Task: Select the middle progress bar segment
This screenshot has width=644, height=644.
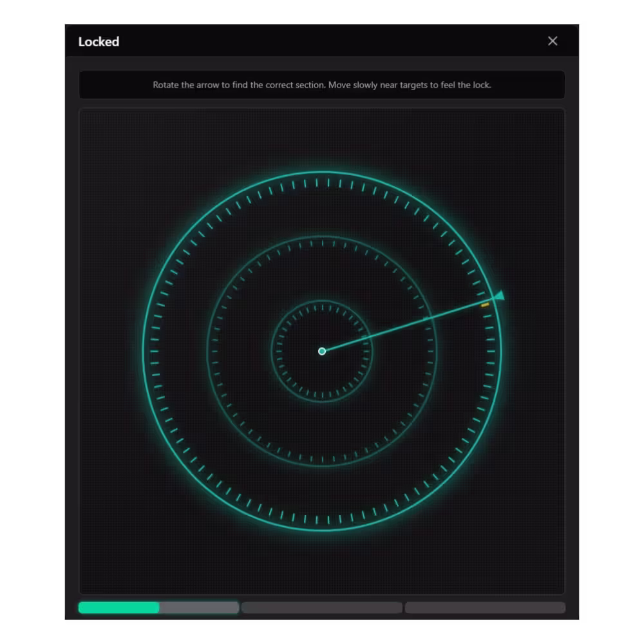Action: tap(322, 607)
